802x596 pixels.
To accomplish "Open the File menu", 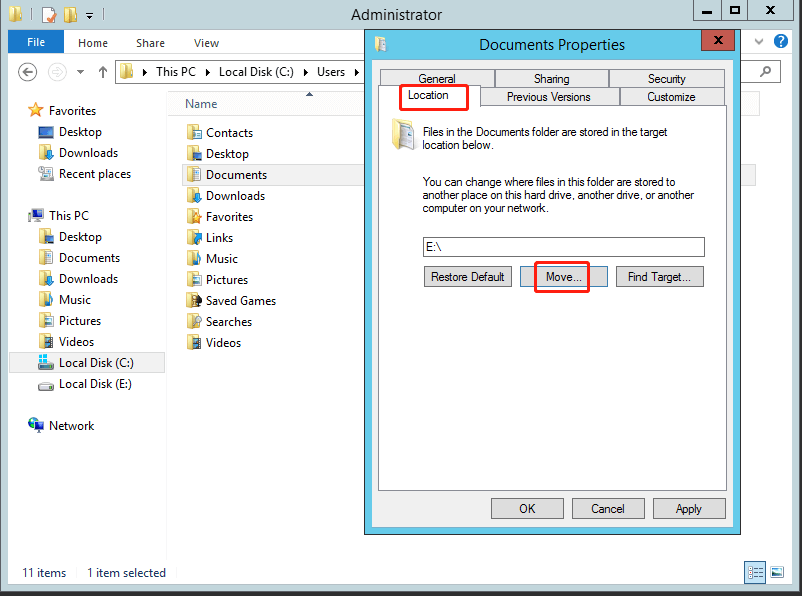I will coord(36,43).
